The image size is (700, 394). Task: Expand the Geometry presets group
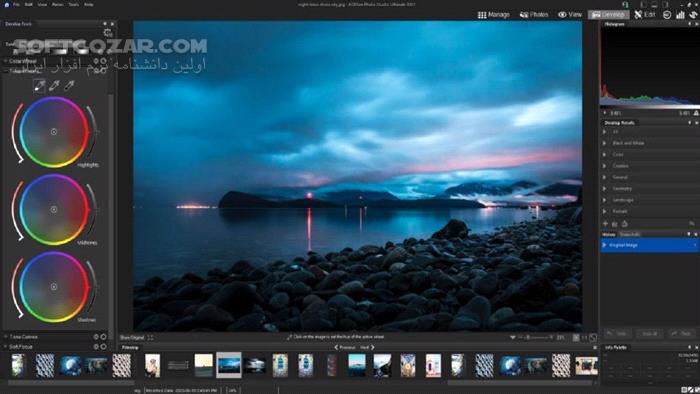(604, 189)
